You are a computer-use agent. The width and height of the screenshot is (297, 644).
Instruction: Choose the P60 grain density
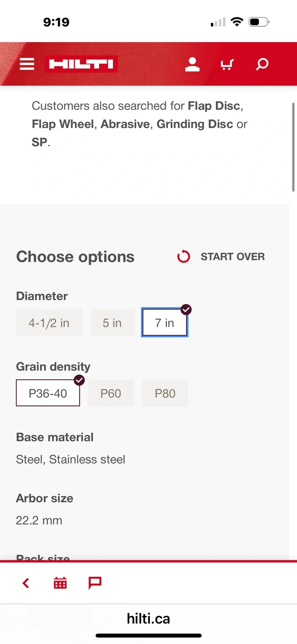[x=111, y=393]
